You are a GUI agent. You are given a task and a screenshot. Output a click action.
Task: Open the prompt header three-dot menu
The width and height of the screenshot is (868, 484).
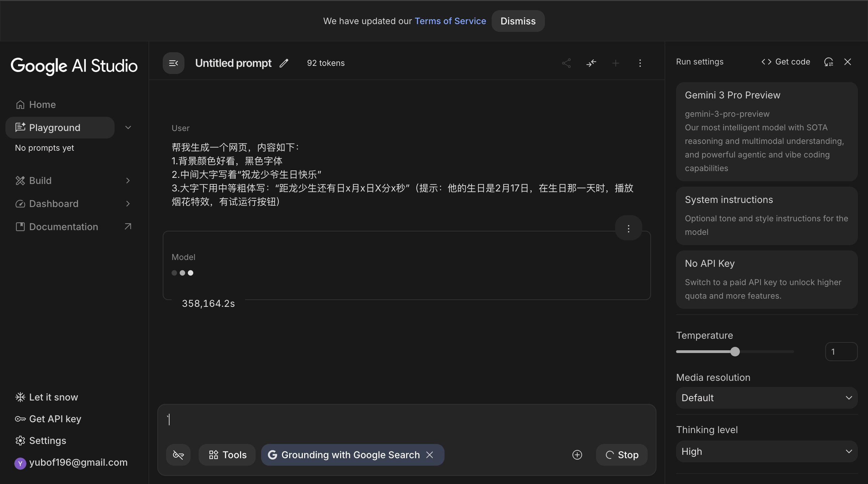click(640, 63)
